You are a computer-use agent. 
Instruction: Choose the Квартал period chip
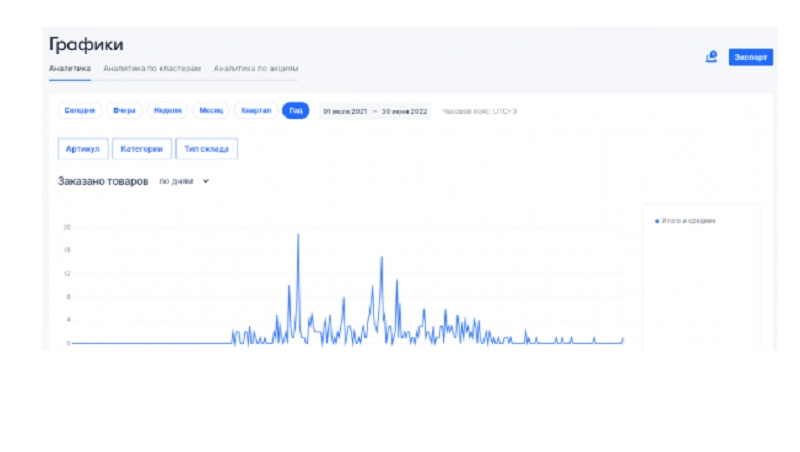[254, 110]
